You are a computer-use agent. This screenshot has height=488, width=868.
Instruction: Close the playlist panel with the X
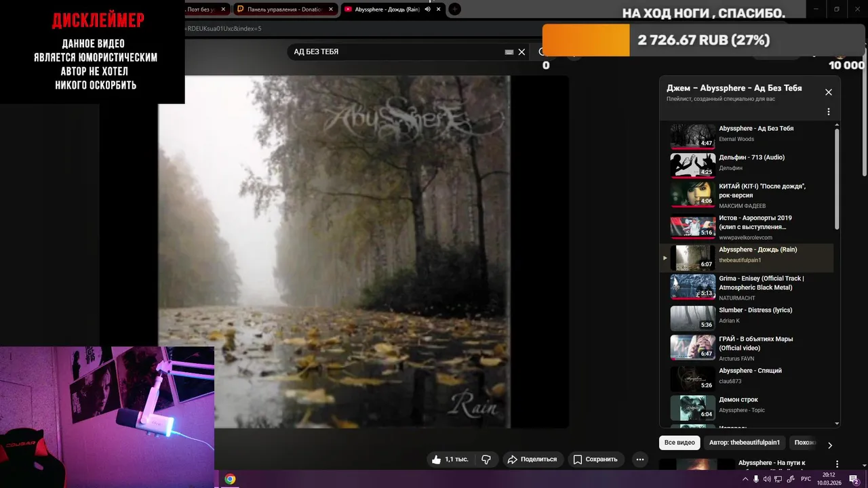tap(828, 92)
